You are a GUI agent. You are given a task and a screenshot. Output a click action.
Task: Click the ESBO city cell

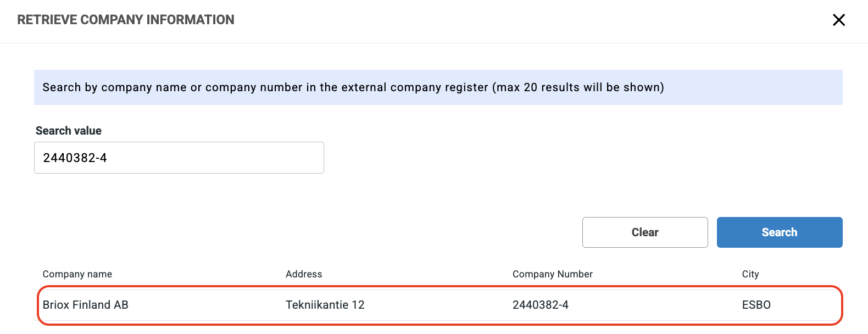click(x=756, y=305)
